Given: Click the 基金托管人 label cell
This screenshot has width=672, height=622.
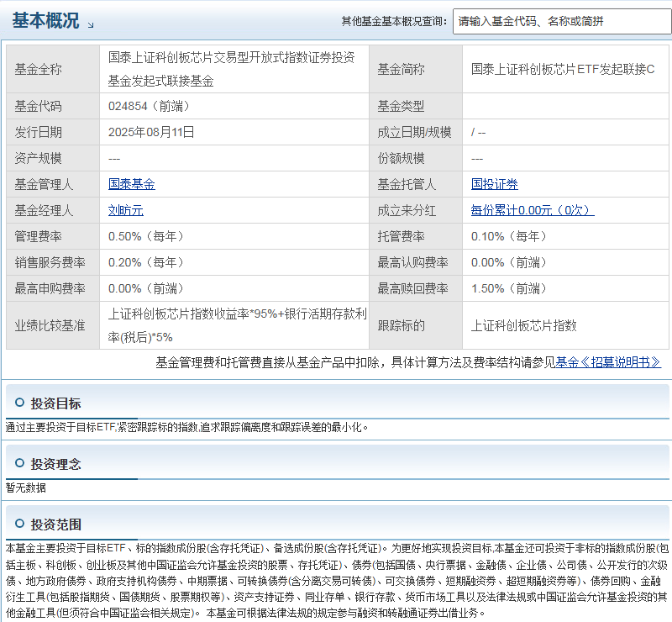Looking at the screenshot, I should tap(416, 184).
